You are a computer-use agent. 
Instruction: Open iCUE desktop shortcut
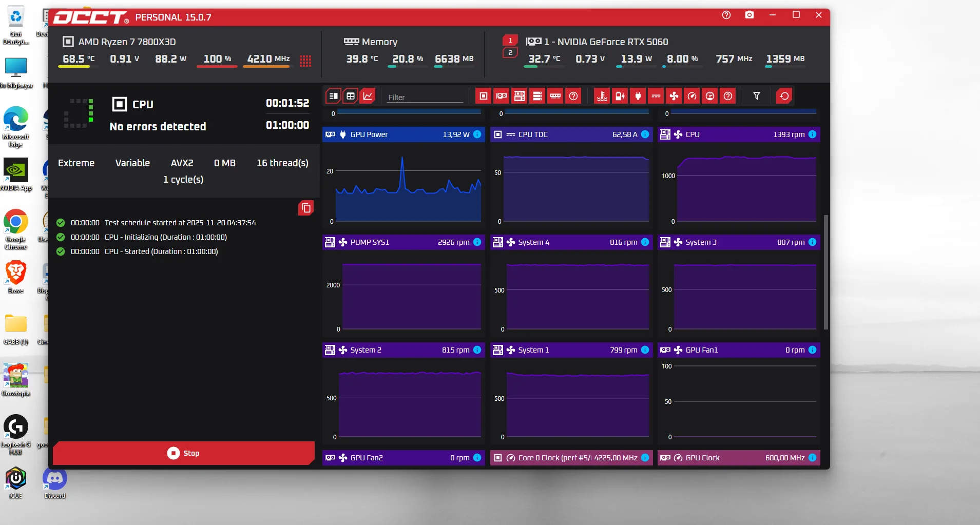pos(16,482)
